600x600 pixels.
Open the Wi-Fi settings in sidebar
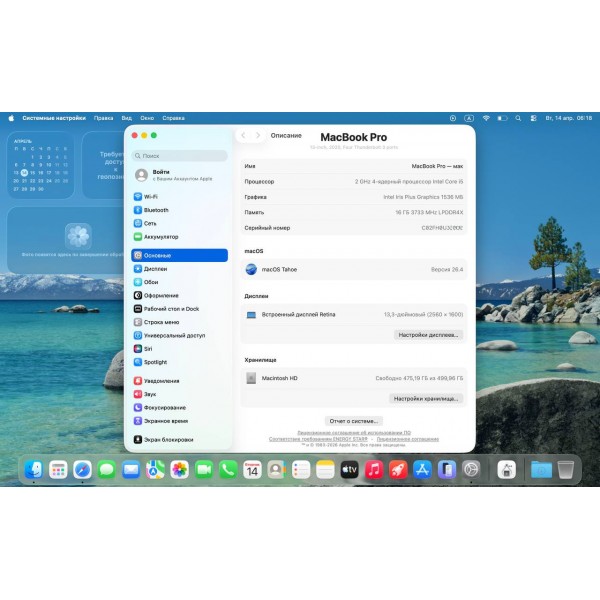click(150, 197)
